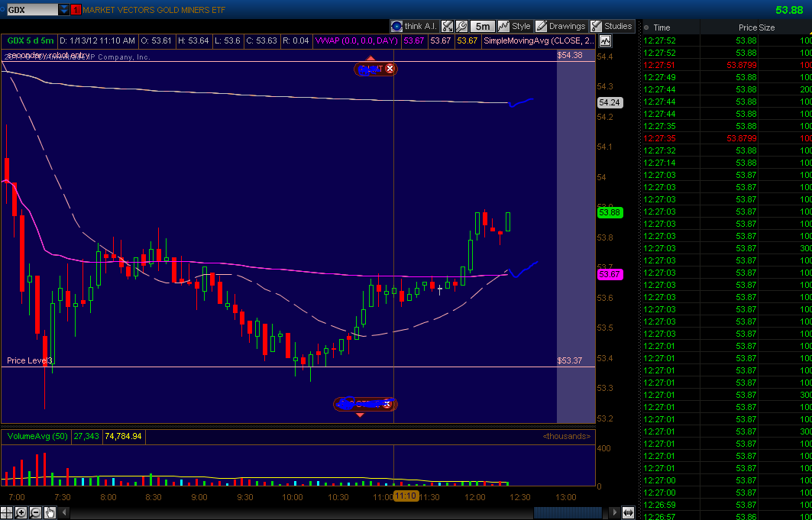Click the Price Level3 line label
This screenshot has height=520, width=812.
click(x=30, y=360)
